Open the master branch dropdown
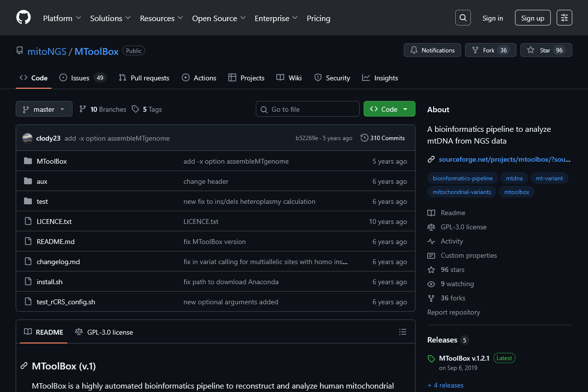588x392 pixels. click(44, 109)
